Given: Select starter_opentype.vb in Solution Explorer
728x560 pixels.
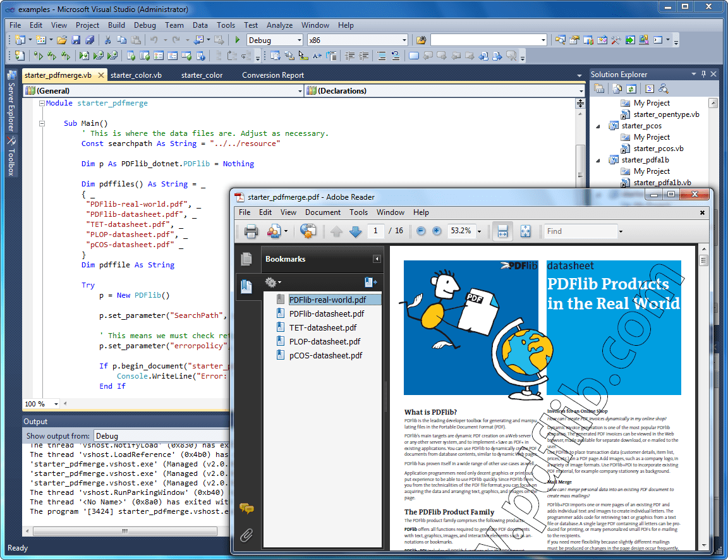Looking at the screenshot, I should (666, 114).
